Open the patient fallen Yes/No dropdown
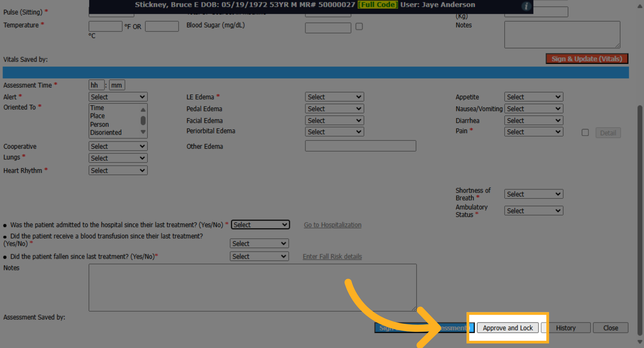 point(259,256)
